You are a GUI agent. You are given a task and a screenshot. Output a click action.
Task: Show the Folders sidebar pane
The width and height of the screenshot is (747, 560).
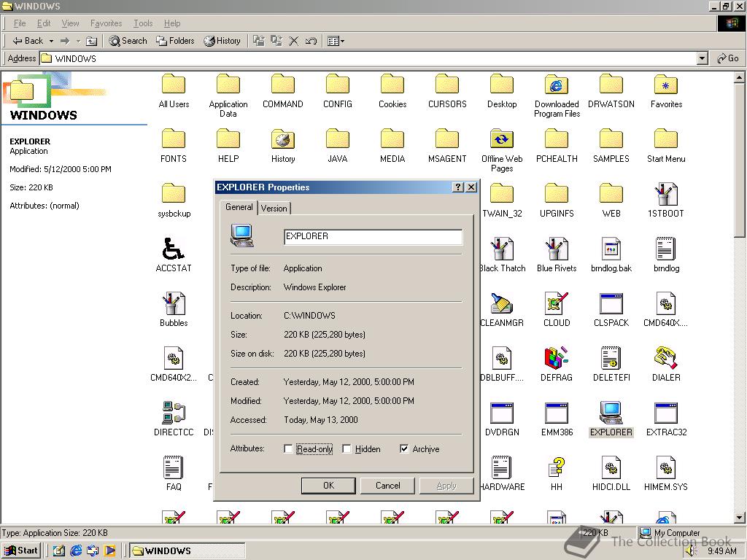point(175,41)
